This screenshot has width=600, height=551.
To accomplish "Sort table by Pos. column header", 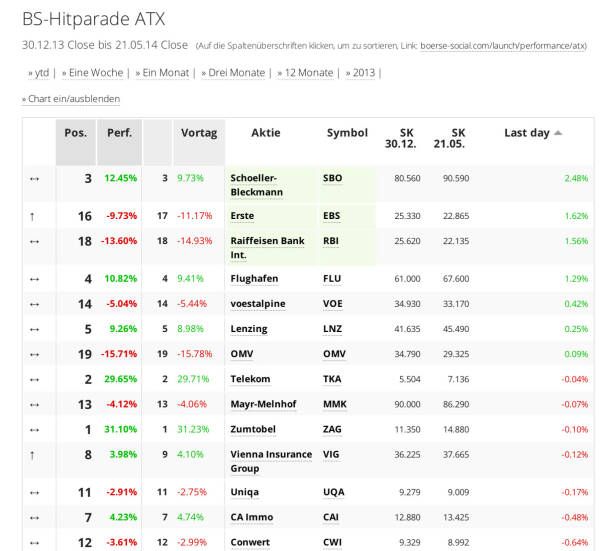I will click(75, 133).
